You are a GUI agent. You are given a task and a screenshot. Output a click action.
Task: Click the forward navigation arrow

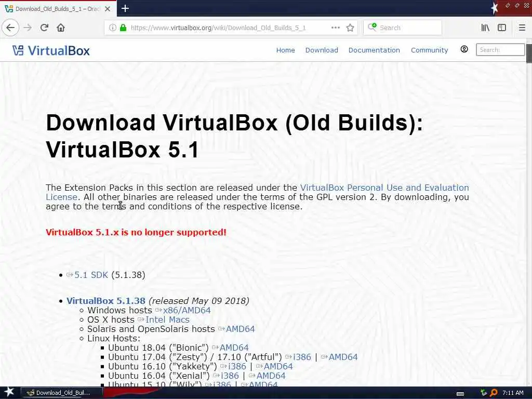pyautogui.click(x=28, y=28)
